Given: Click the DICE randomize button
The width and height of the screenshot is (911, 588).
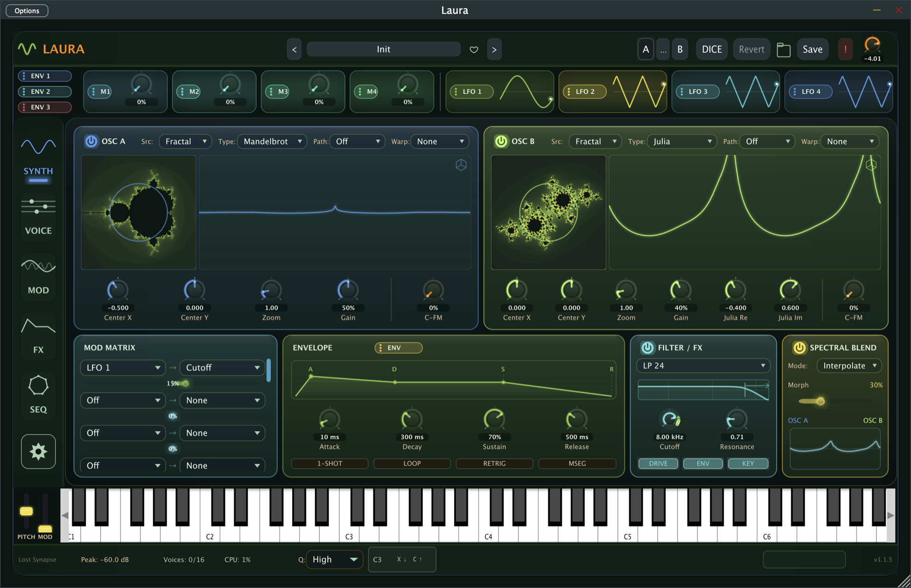Looking at the screenshot, I should pyautogui.click(x=712, y=49).
